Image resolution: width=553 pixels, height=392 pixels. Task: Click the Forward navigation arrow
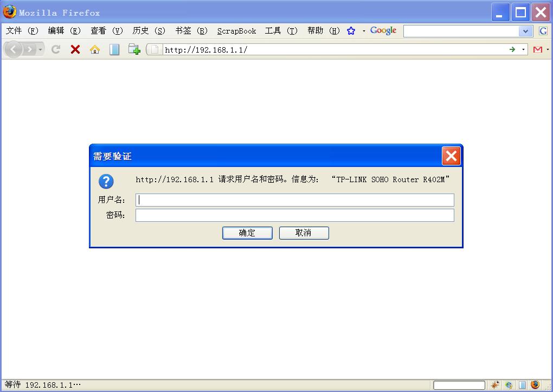tap(30, 49)
